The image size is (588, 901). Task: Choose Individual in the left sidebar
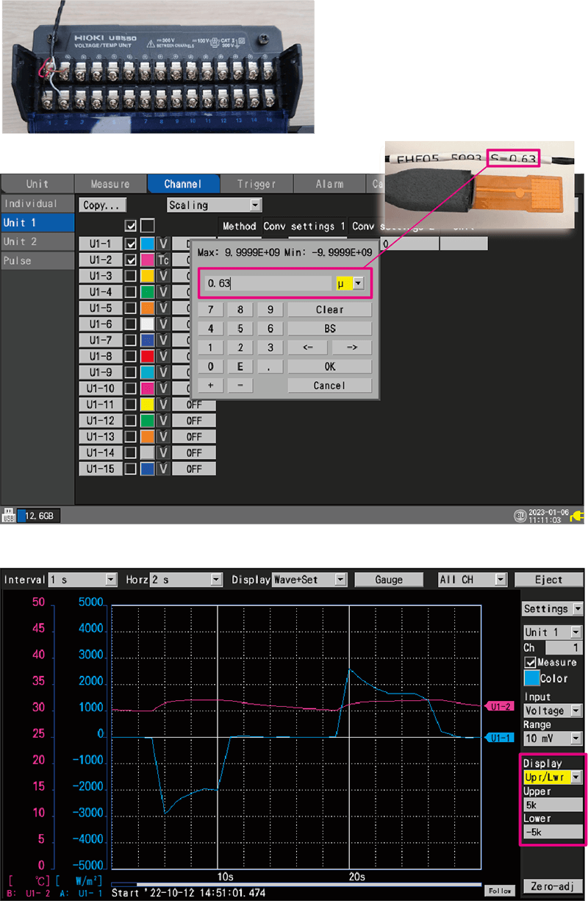tap(37, 203)
